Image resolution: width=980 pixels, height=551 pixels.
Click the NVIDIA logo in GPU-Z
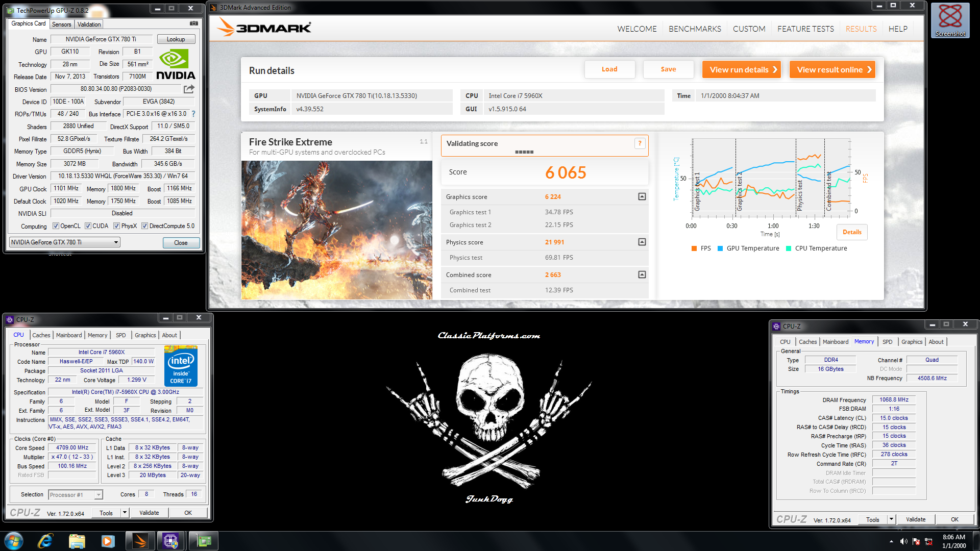pos(176,64)
